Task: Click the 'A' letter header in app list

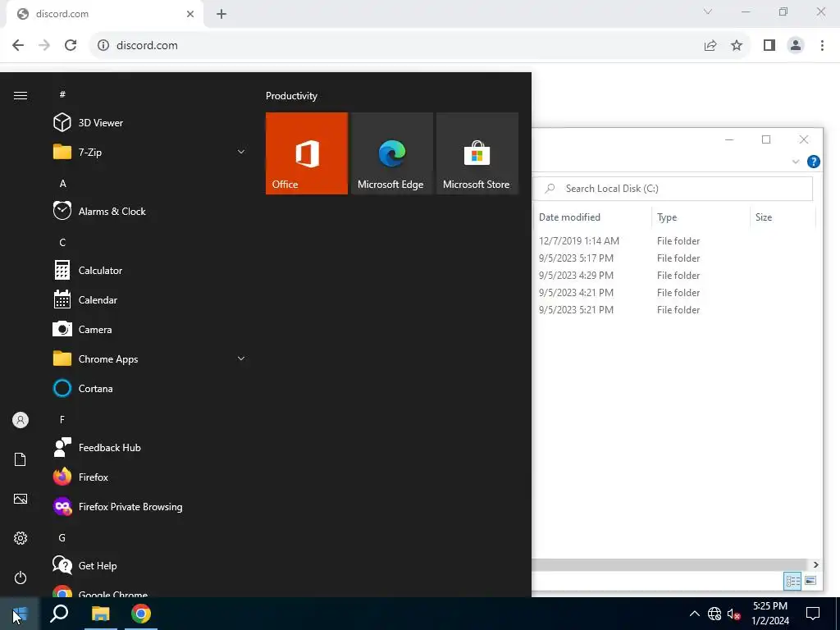Action: (x=62, y=183)
